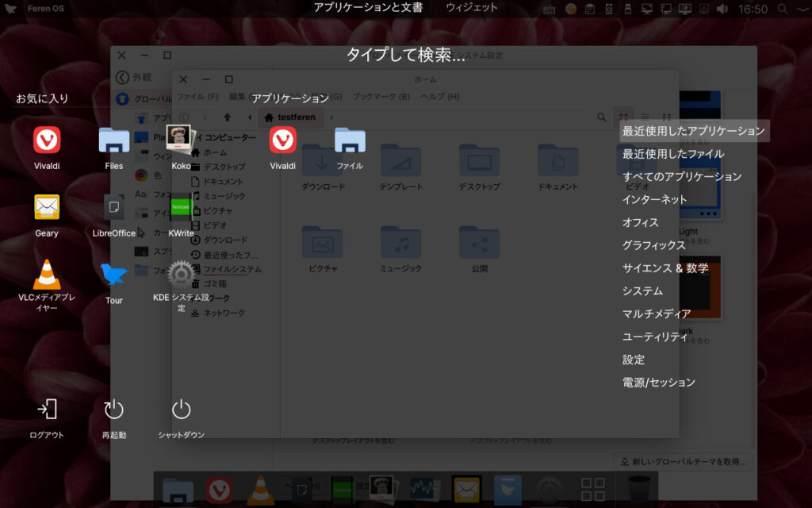
Task: Click the Vivaldi icon in the bottom dock
Action: point(219,490)
